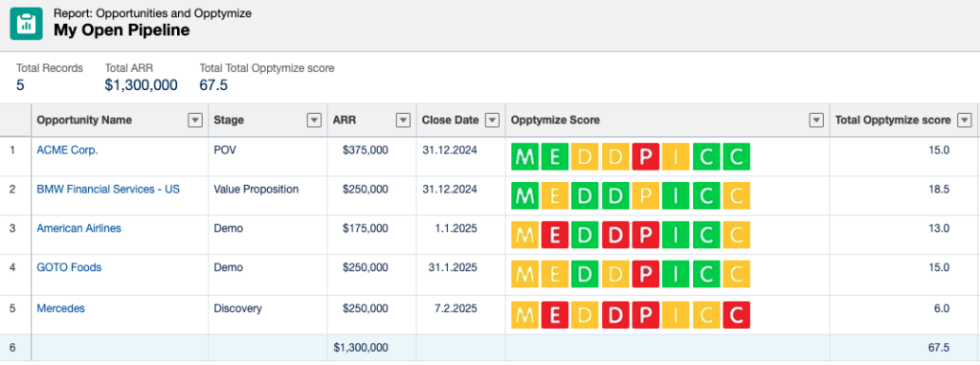Open the Total Opptymize score column dropdown
The image size is (980, 365).
[967, 120]
